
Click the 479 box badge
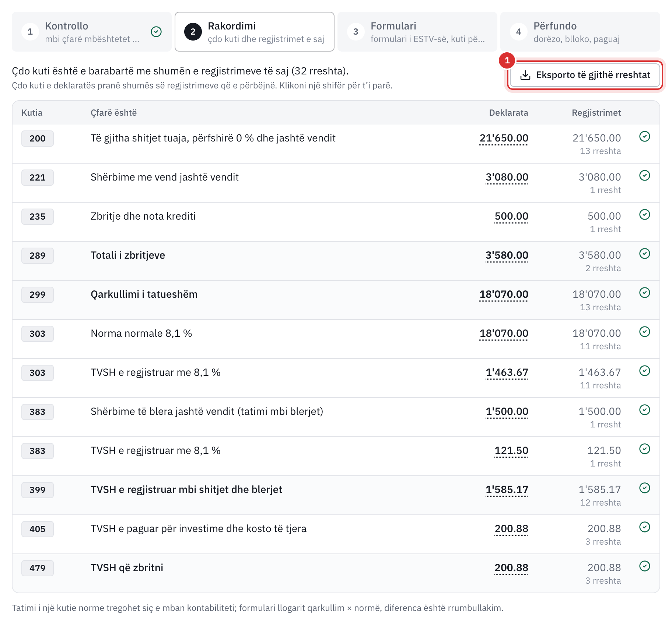coord(38,568)
